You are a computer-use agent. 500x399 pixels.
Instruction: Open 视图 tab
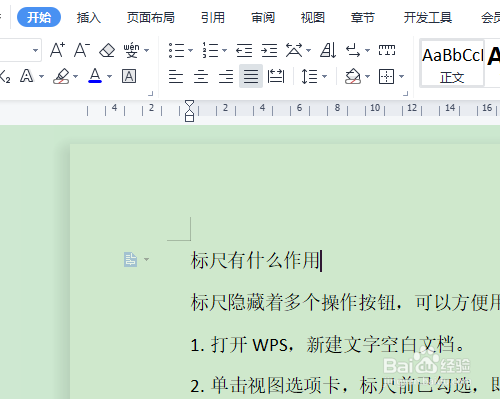point(313,17)
